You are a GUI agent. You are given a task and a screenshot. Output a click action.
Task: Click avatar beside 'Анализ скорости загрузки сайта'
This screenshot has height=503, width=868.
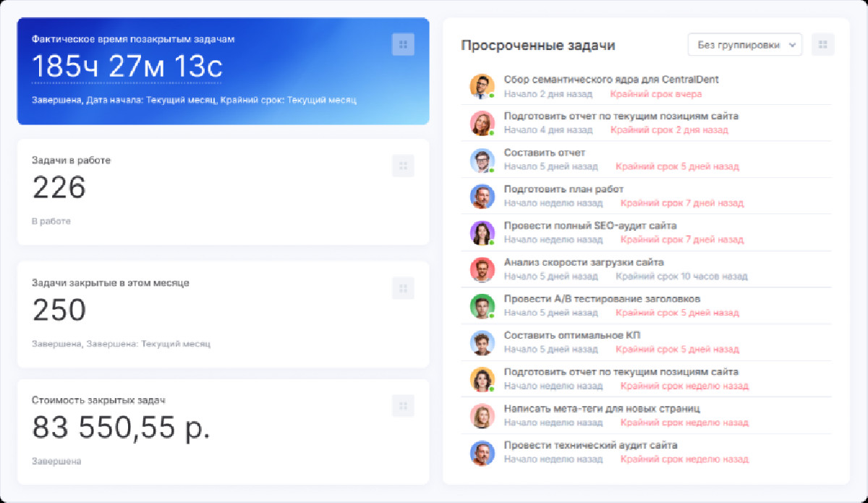(481, 269)
